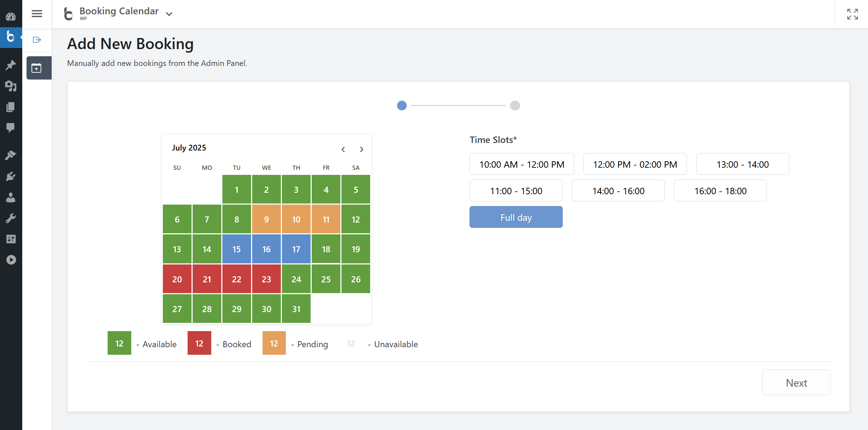The height and width of the screenshot is (430, 868).
Task: Click the Next button
Action: click(x=796, y=383)
